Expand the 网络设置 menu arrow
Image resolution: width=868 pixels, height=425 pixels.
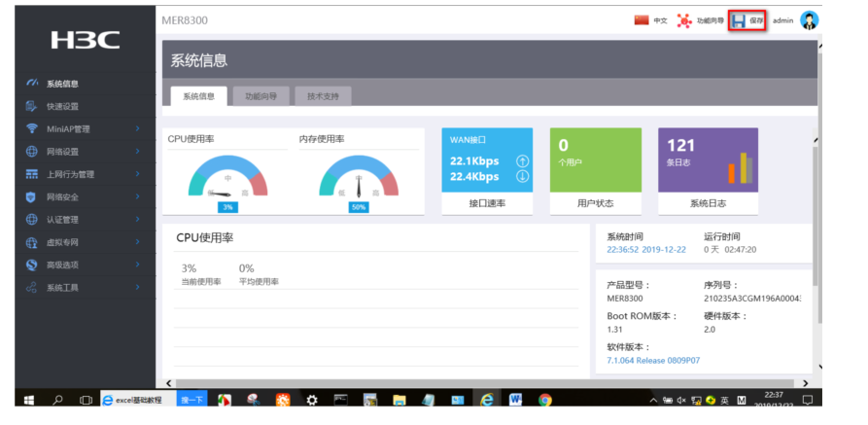(137, 152)
